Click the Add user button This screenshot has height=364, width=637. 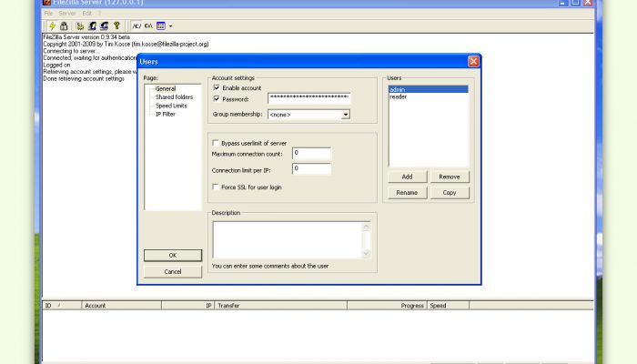(407, 177)
